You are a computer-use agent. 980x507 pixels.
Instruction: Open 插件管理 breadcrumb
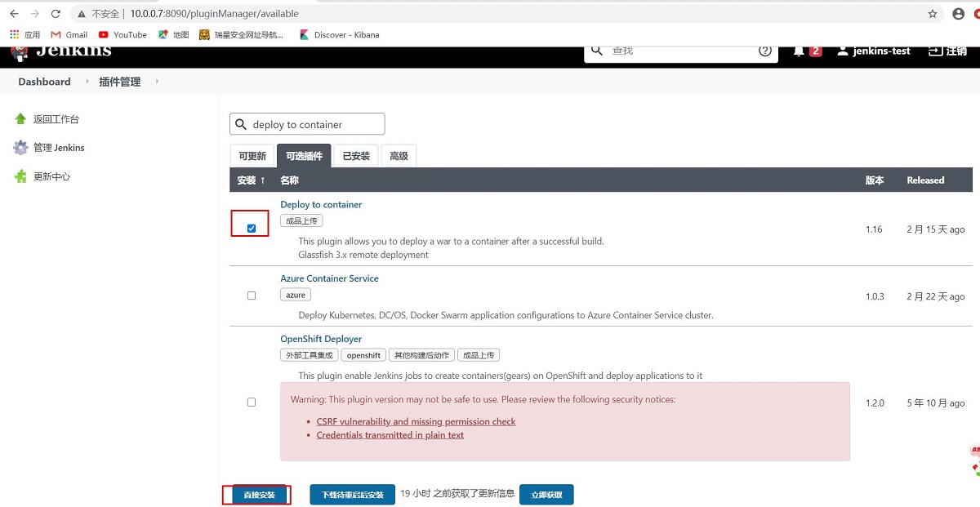pyautogui.click(x=119, y=82)
